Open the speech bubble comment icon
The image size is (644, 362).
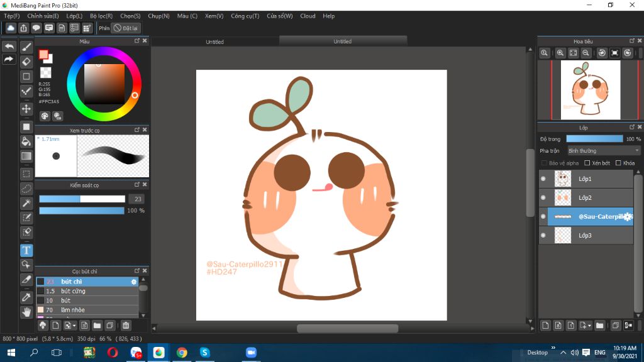[x=36, y=28]
